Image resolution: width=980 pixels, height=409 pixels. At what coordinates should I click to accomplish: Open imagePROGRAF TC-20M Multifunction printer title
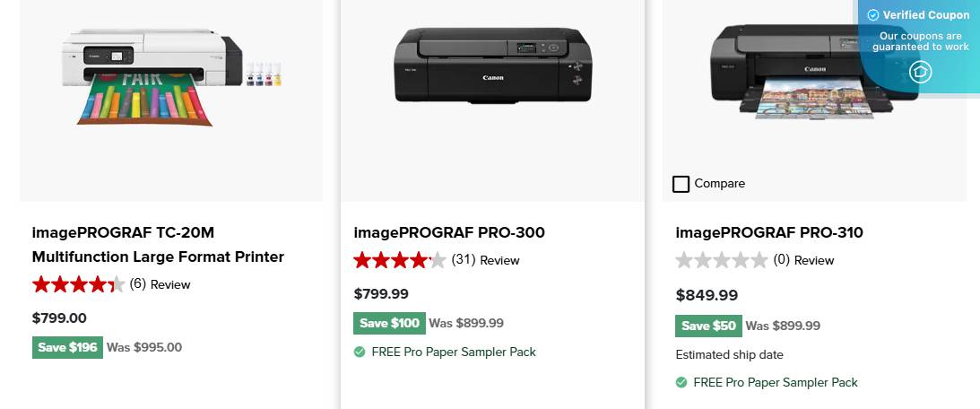click(158, 245)
